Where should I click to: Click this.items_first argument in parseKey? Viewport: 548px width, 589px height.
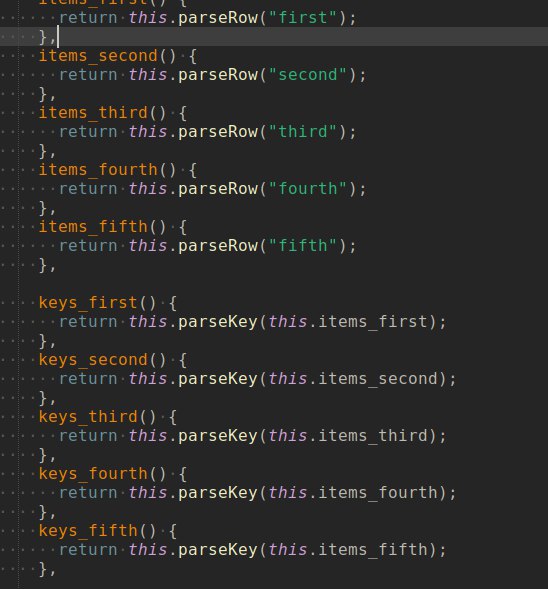click(x=348, y=322)
